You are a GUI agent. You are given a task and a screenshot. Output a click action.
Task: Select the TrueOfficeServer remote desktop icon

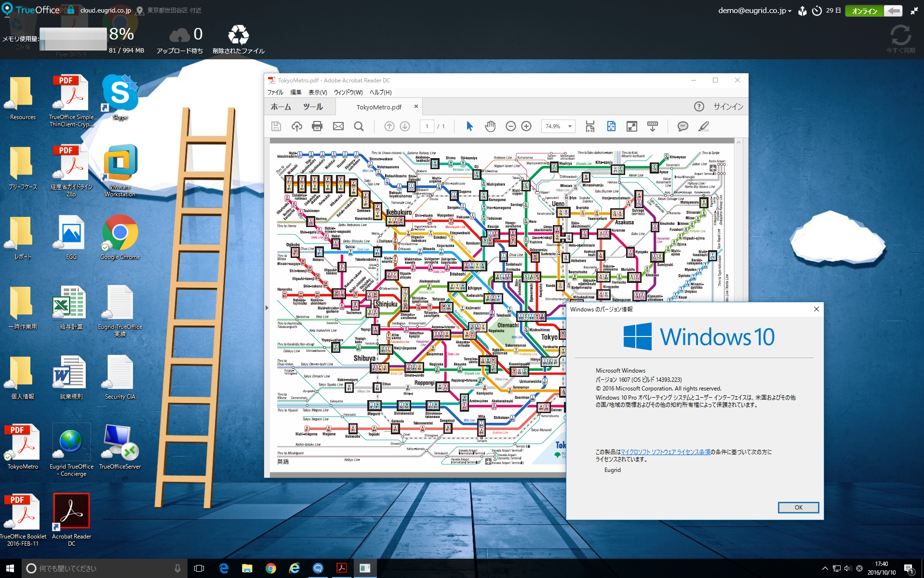[x=120, y=446]
